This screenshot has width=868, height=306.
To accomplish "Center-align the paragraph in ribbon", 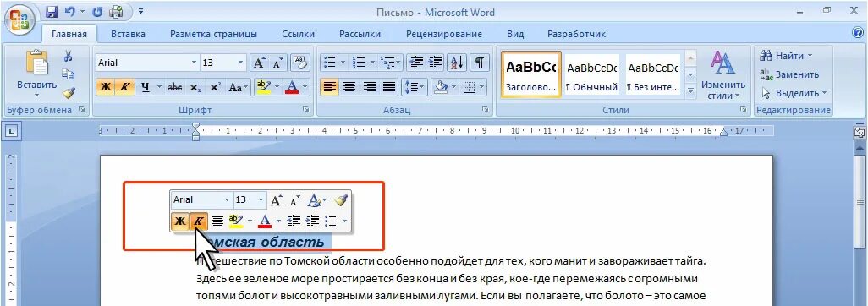I will pos(349,87).
